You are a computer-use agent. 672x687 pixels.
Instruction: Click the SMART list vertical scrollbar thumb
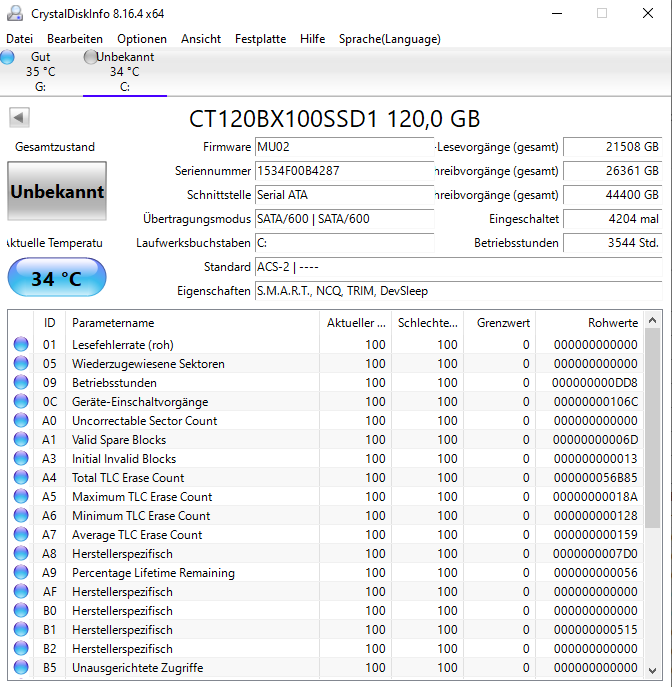[652, 428]
